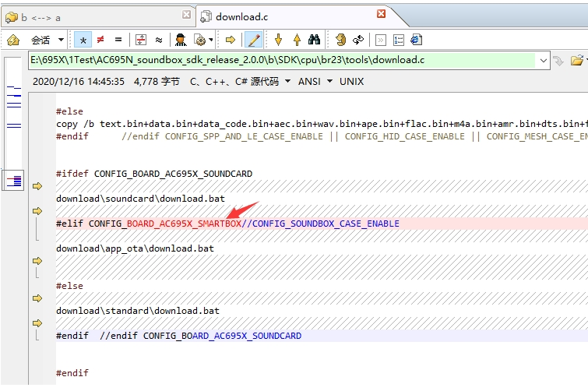The width and height of the screenshot is (588, 391).
Task: Switch to the 'b <--> a' tab
Action: click(98, 17)
